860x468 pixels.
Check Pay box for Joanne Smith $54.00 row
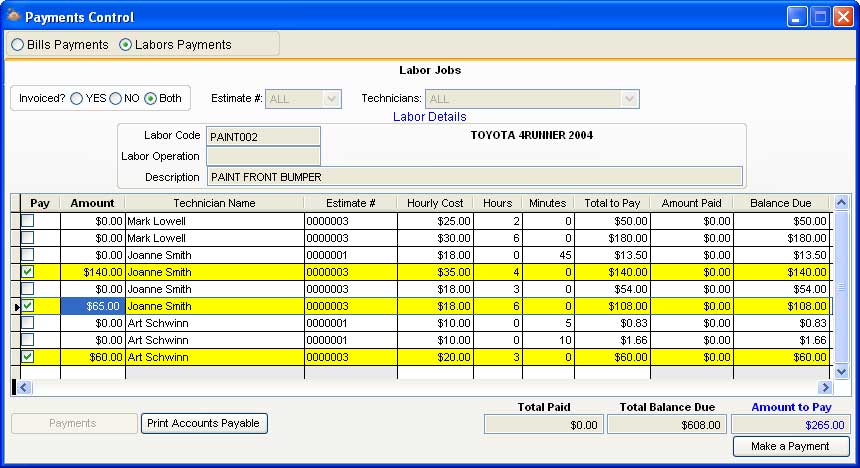(x=27, y=289)
